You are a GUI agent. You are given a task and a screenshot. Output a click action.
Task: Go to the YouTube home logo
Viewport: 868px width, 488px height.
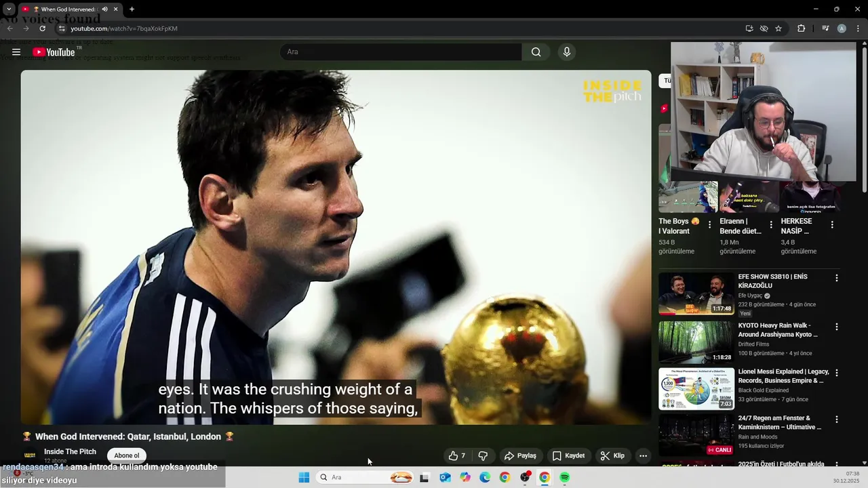54,52
